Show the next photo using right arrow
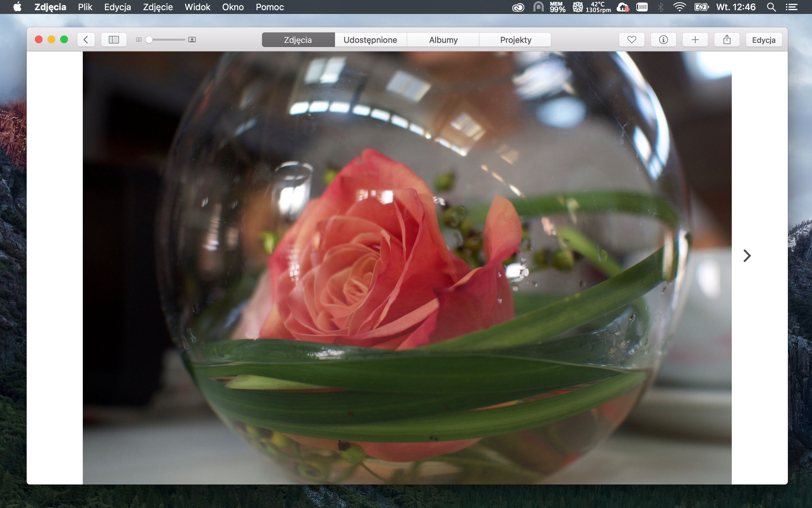This screenshot has width=812, height=508. 747,256
